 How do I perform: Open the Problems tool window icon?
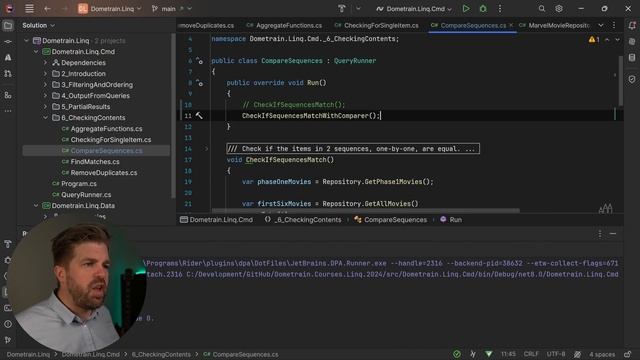8,324
